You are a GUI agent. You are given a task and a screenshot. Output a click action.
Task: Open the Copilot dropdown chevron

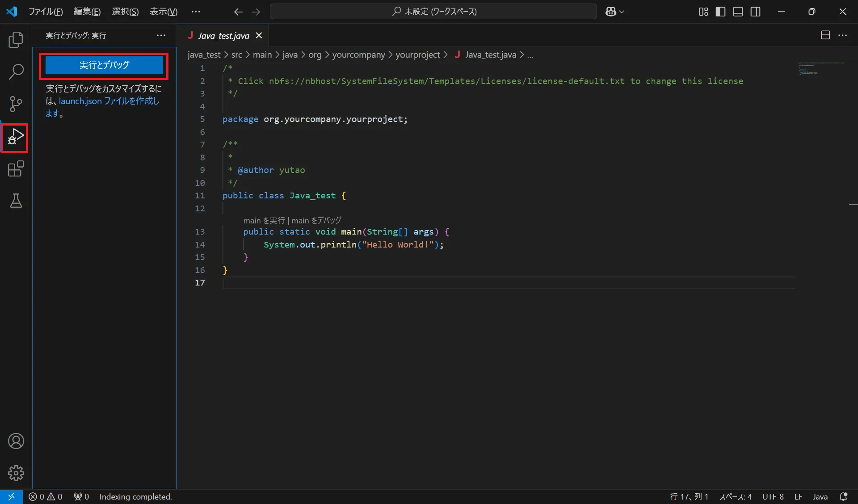[622, 12]
